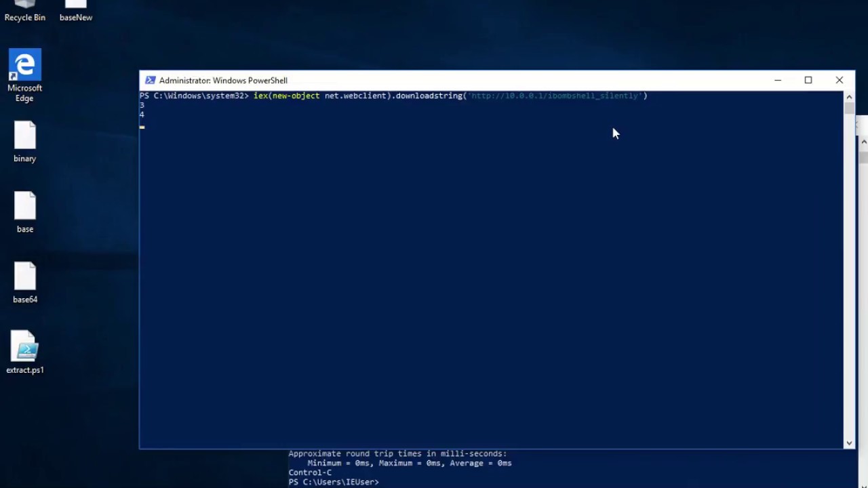Click the PowerShell scrollbar down arrow
Viewport: 868px width, 488px height.
(849, 443)
